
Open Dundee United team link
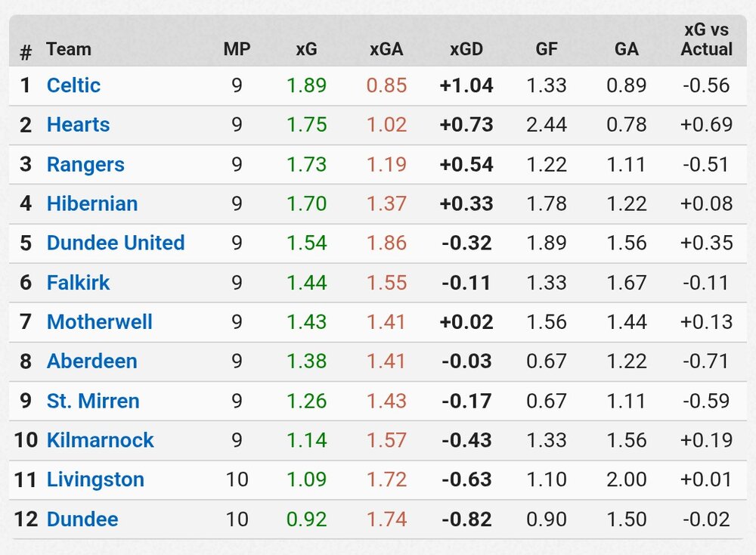116,243
